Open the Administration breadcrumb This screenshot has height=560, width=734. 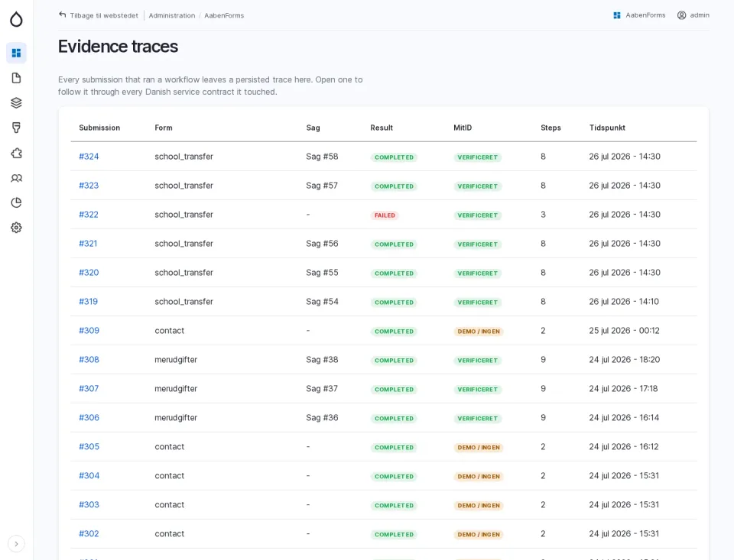coord(172,15)
